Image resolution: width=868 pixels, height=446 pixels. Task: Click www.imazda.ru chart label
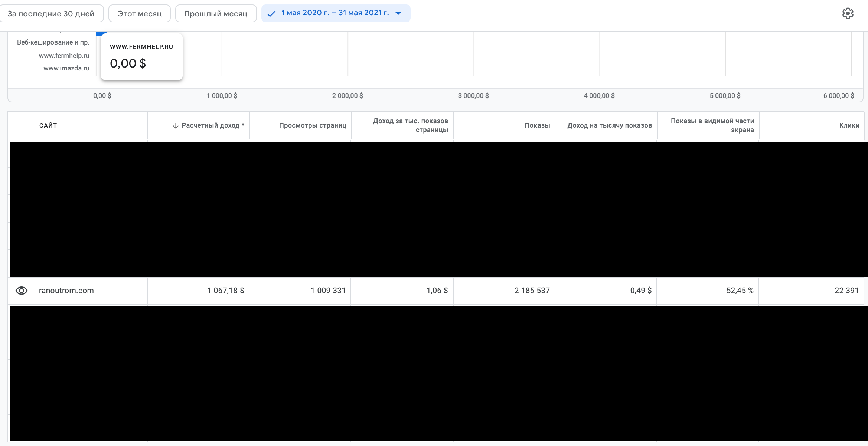(66, 68)
